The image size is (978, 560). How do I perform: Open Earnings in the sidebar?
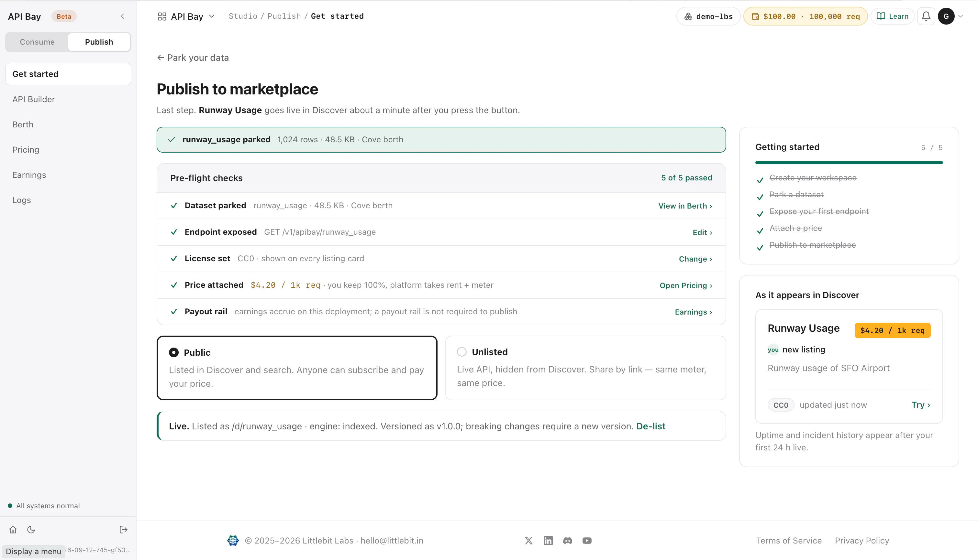click(29, 175)
